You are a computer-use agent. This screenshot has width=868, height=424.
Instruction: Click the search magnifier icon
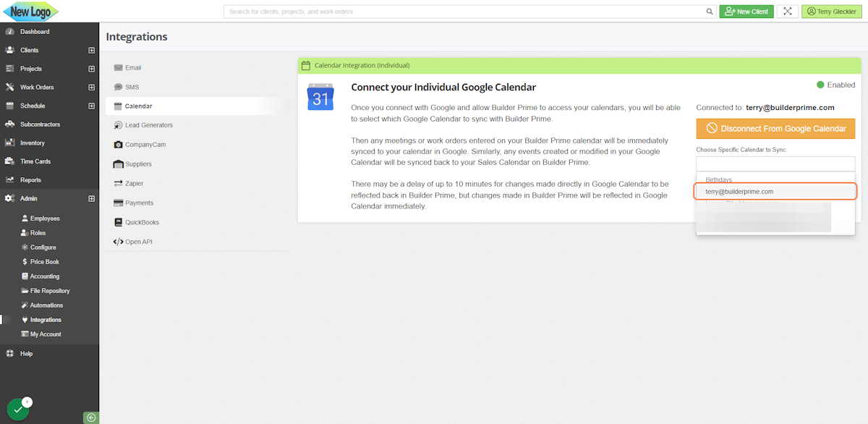pos(710,12)
